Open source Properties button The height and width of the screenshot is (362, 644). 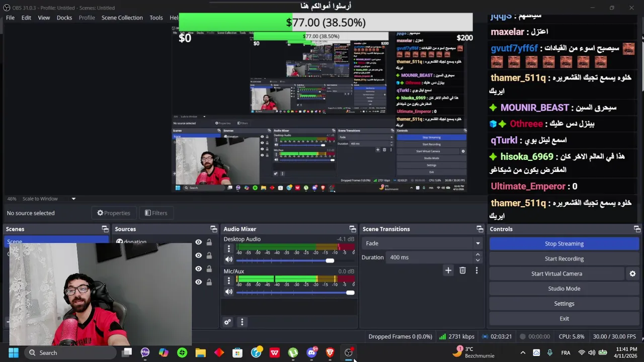pos(114,213)
